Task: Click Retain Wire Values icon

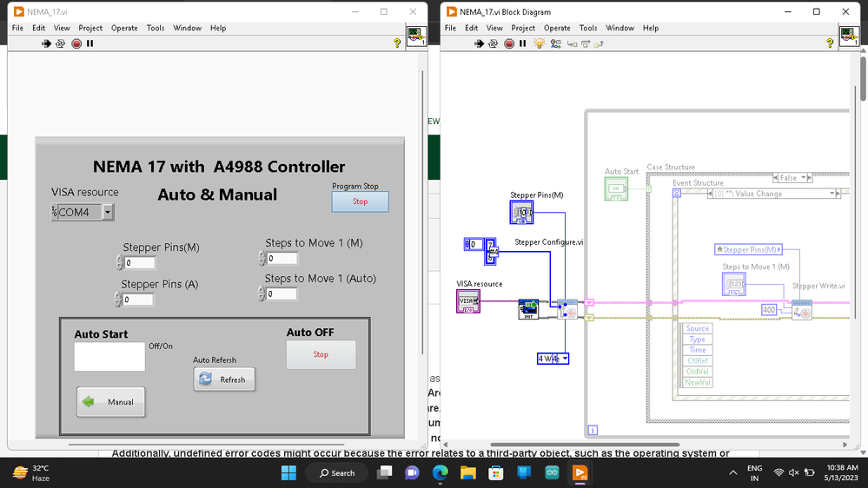Action: pos(556,43)
